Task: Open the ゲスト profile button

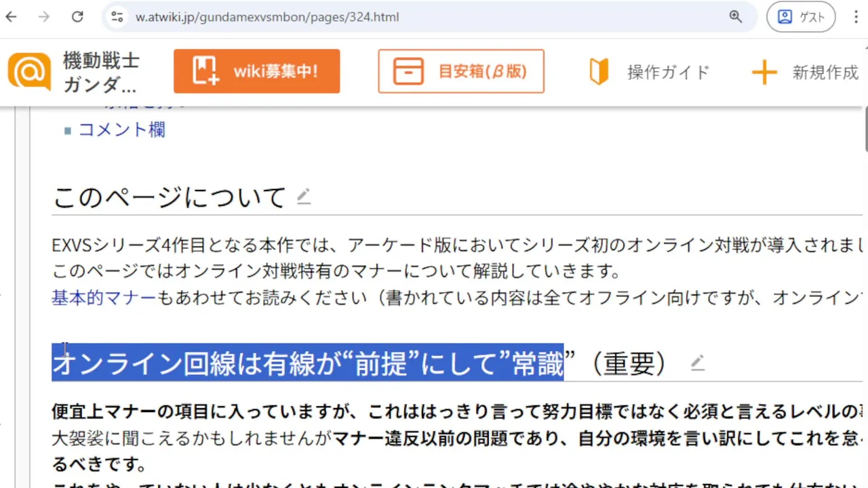Action: coord(801,17)
